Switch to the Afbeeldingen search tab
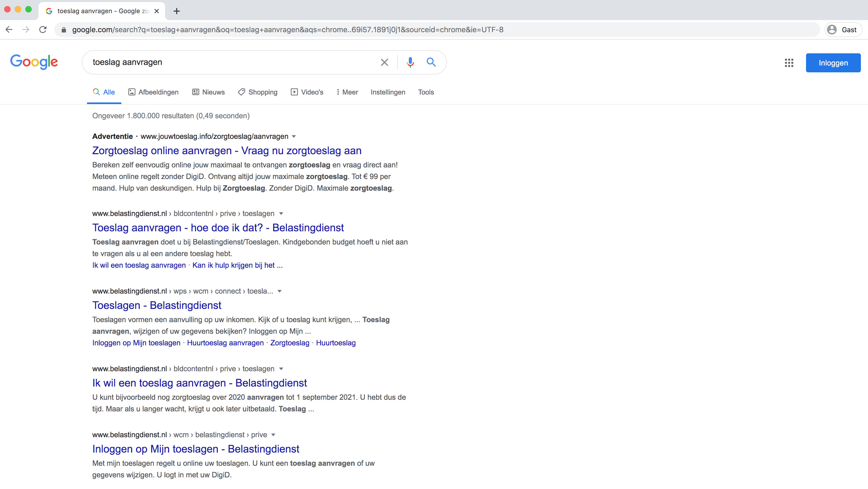This screenshot has width=868, height=489. [153, 92]
